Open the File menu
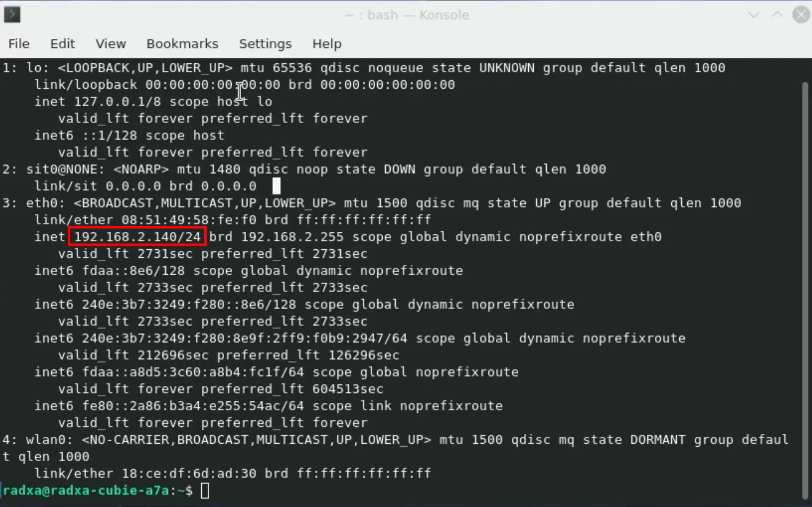Viewport: 812px width, 507px height. click(18, 44)
